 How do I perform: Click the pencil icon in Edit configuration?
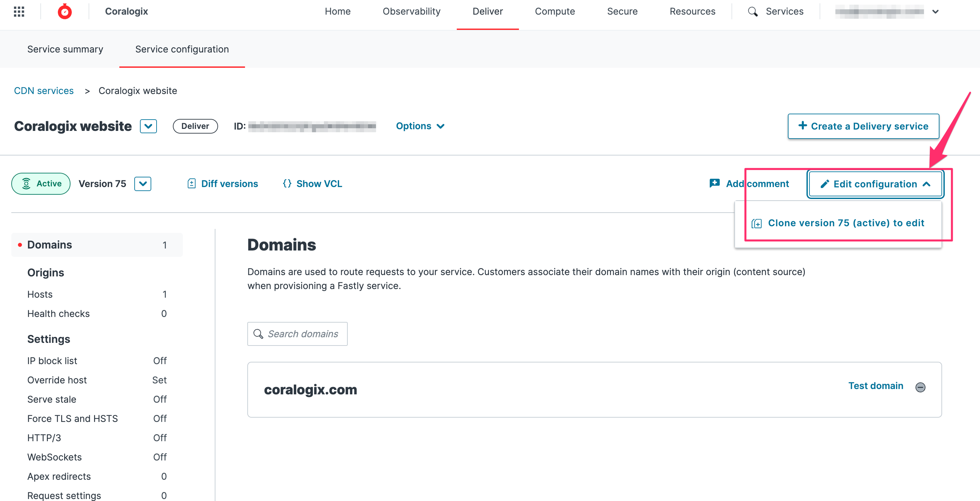point(824,184)
